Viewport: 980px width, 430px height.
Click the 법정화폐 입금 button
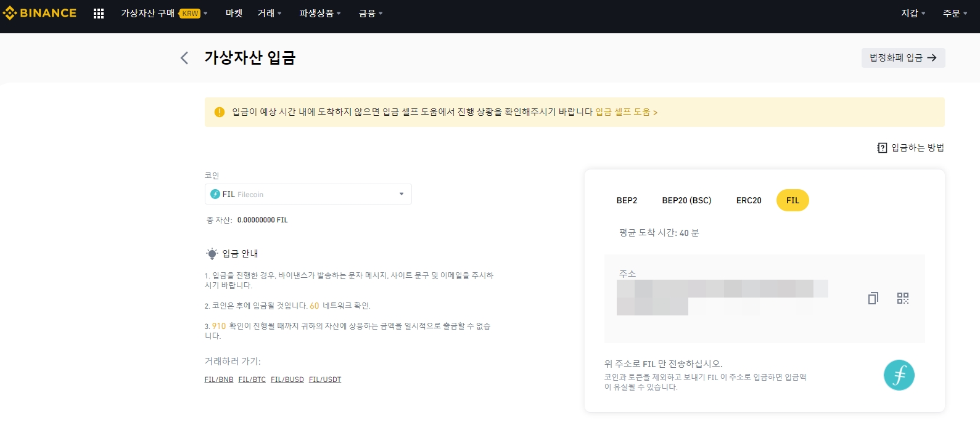[903, 58]
